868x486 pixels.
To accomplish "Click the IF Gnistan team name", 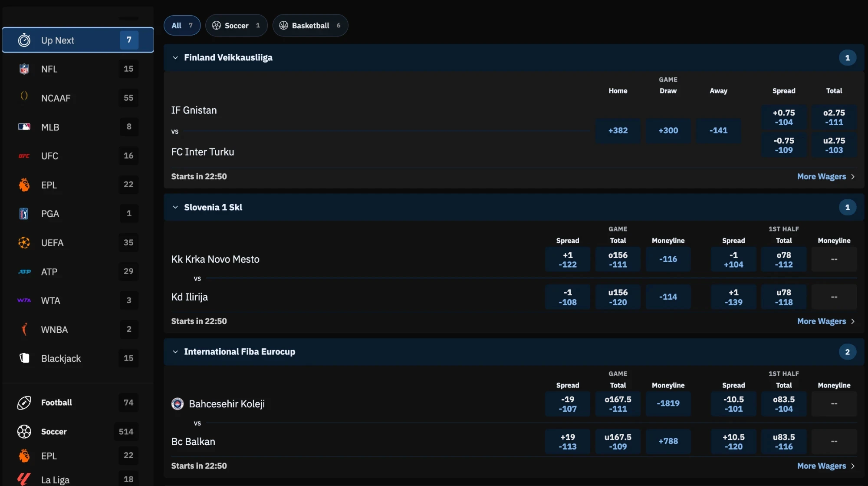I will [x=194, y=110].
